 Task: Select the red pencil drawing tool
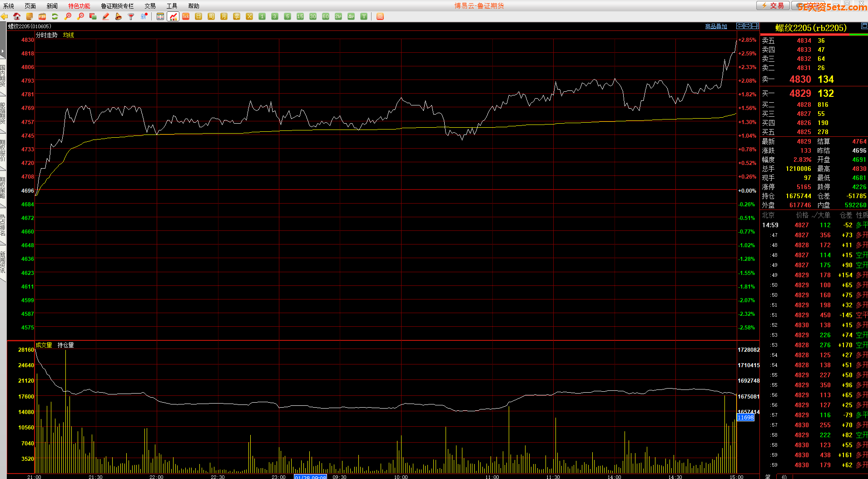point(106,16)
